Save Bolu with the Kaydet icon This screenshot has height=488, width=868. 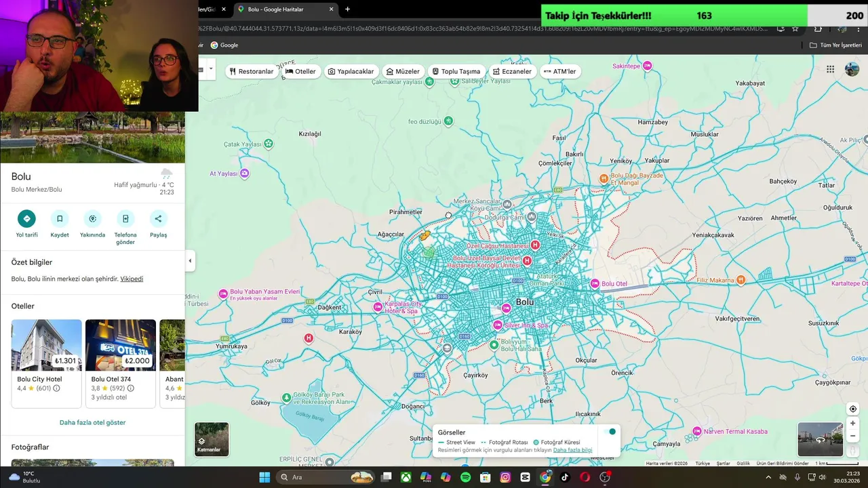click(60, 218)
